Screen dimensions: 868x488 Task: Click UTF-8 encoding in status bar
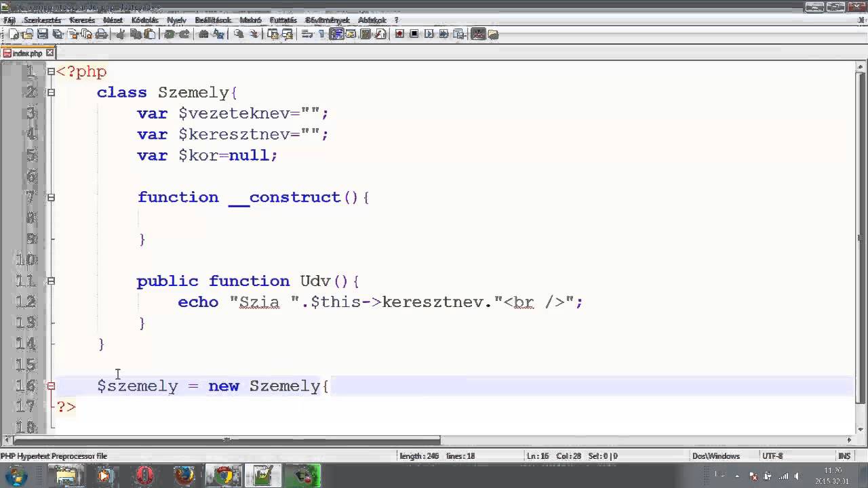(x=772, y=456)
